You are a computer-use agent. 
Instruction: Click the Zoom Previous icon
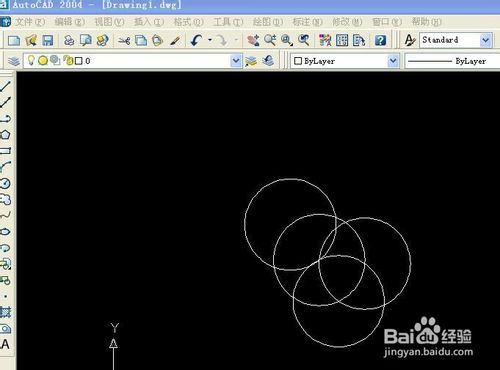[x=304, y=41]
